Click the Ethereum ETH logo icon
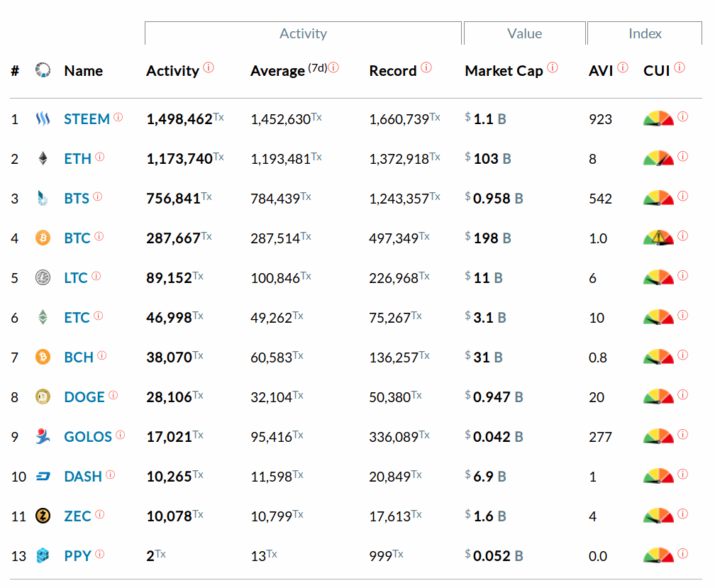 point(43,159)
